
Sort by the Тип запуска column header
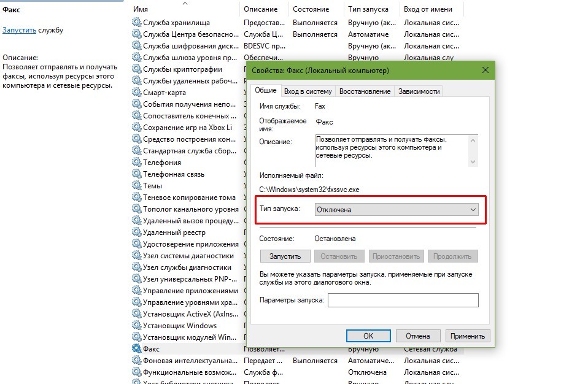tap(371, 9)
